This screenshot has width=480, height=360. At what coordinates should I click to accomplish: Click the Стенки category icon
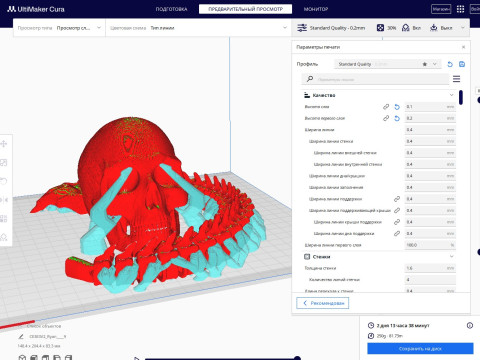pos(307,257)
